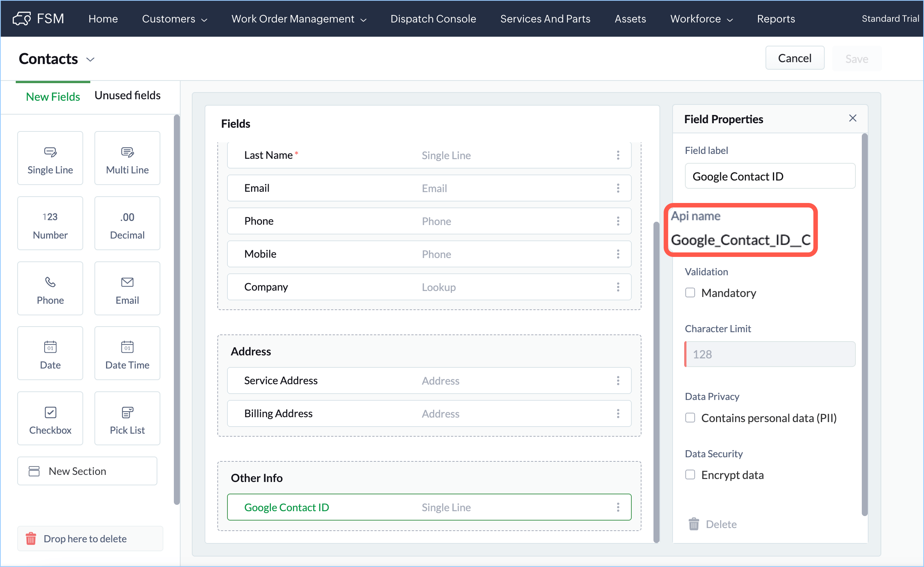Go to Dispatch Console menu item

click(x=433, y=19)
